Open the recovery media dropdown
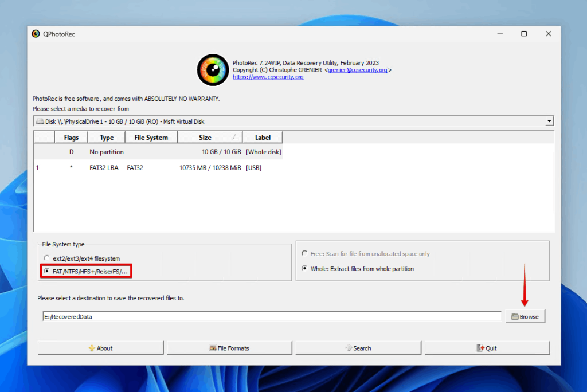587x392 pixels. click(x=549, y=121)
